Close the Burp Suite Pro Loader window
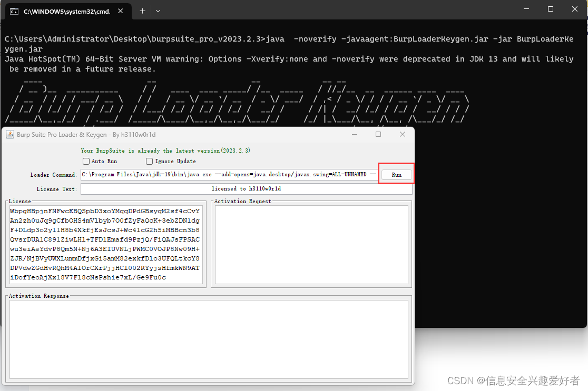 pyautogui.click(x=403, y=134)
